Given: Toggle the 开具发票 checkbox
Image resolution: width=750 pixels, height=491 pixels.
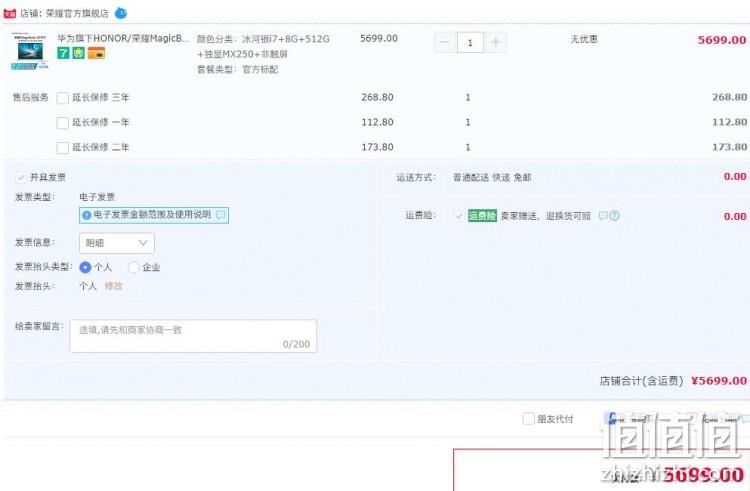Looking at the screenshot, I should point(21,178).
